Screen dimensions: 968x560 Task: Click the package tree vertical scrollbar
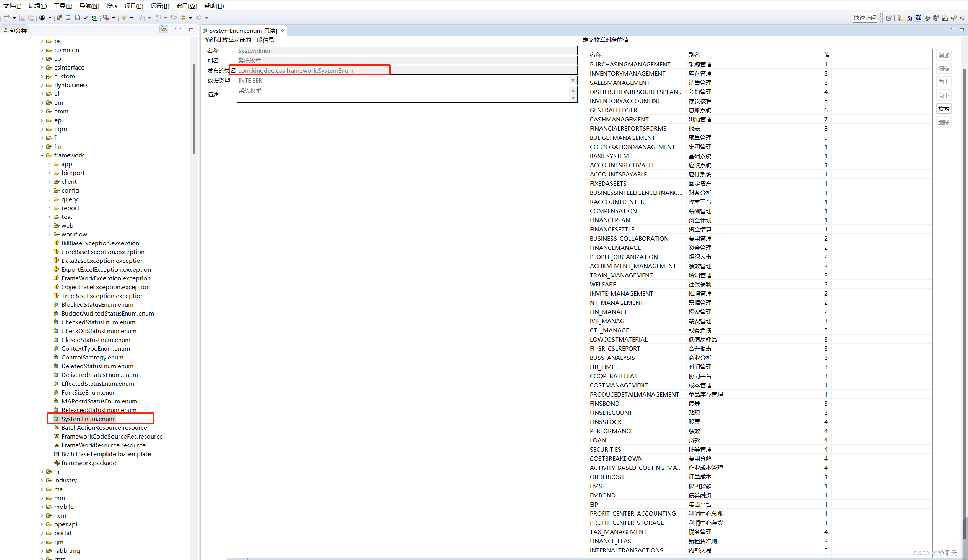[194, 109]
